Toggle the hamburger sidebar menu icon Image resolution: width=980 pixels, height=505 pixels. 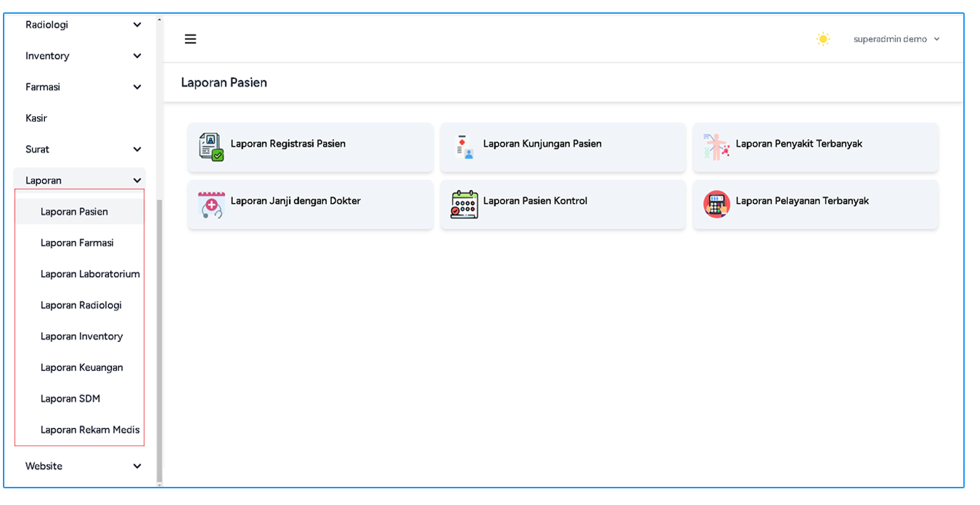point(190,39)
